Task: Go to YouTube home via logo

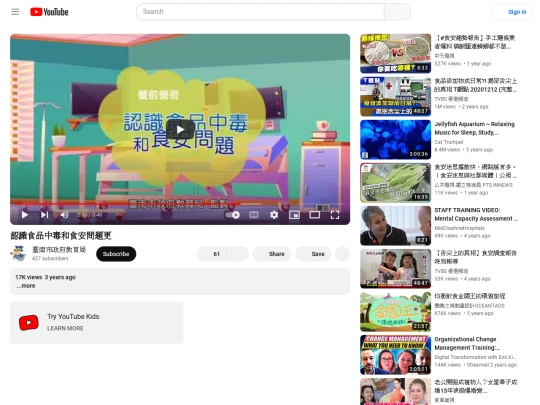Action: pos(49,12)
